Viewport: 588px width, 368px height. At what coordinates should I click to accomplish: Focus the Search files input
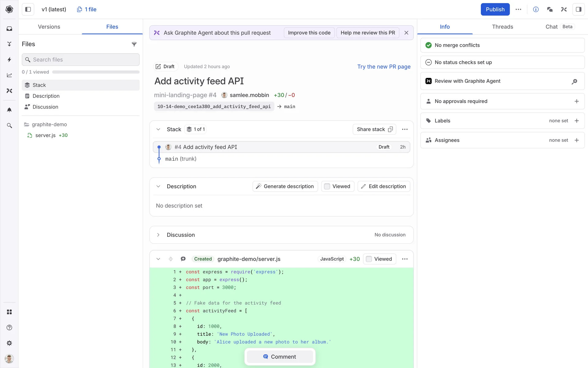[81, 59]
